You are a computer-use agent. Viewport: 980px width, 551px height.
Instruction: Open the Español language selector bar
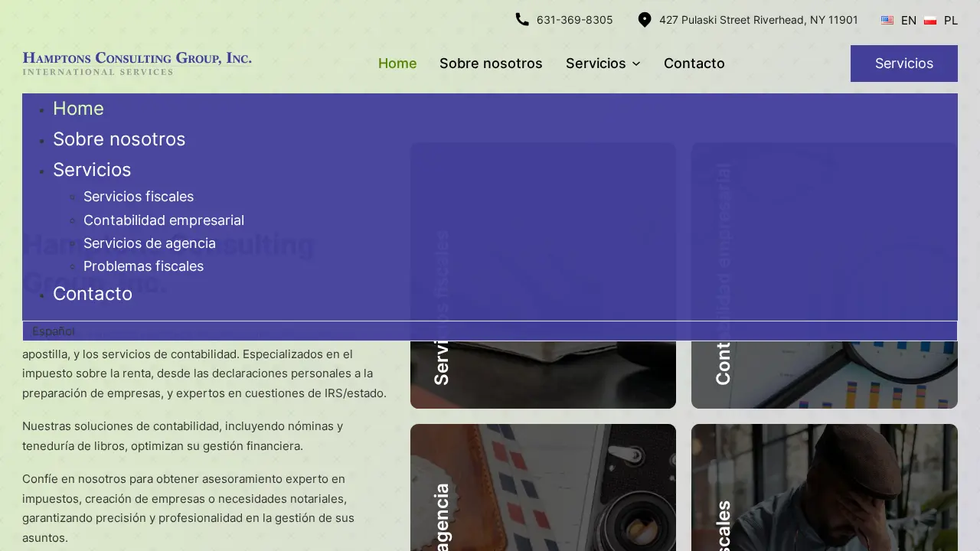[x=490, y=331]
